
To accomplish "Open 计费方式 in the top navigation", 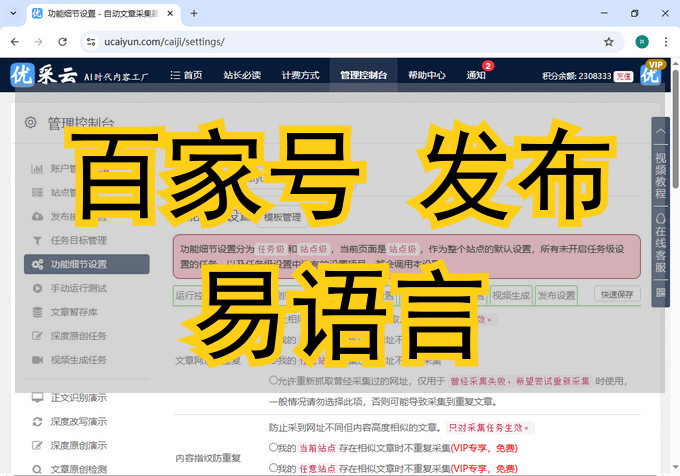I will 301,75.
